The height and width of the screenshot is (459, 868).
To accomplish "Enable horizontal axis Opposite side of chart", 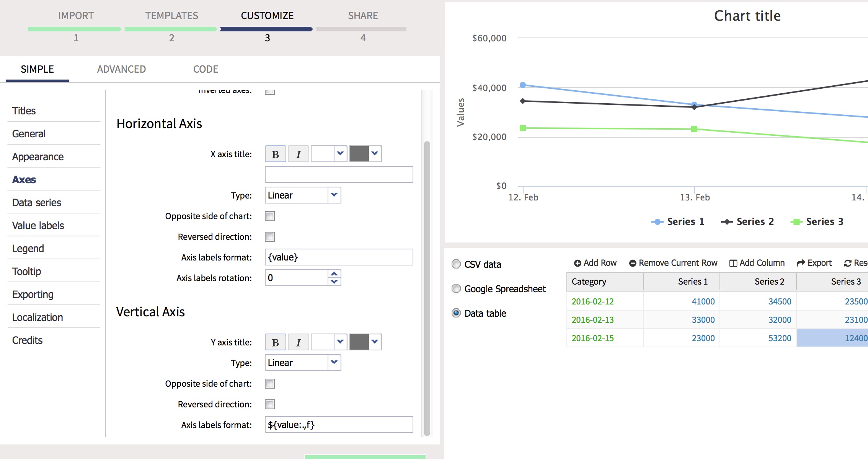I will pyautogui.click(x=270, y=216).
